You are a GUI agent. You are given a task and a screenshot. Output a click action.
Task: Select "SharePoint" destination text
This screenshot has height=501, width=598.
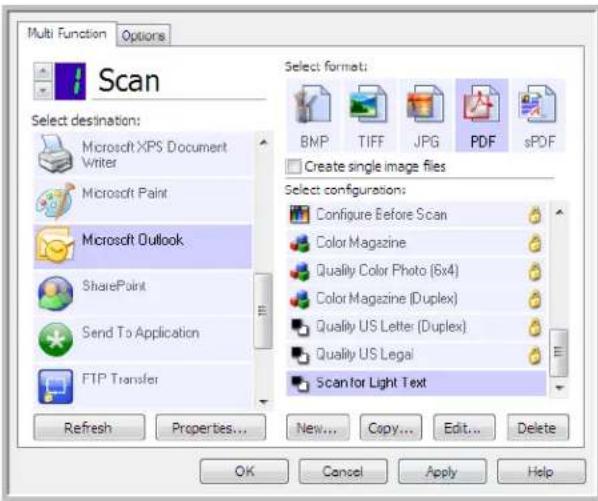point(114,286)
